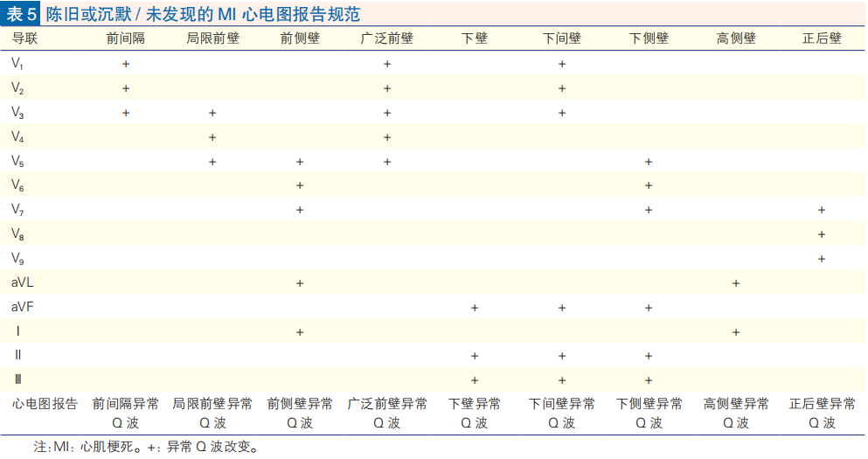Screen dimensions: 868x459
Task: Click the plus in V8 row under 正后壁
Action: pos(822,234)
